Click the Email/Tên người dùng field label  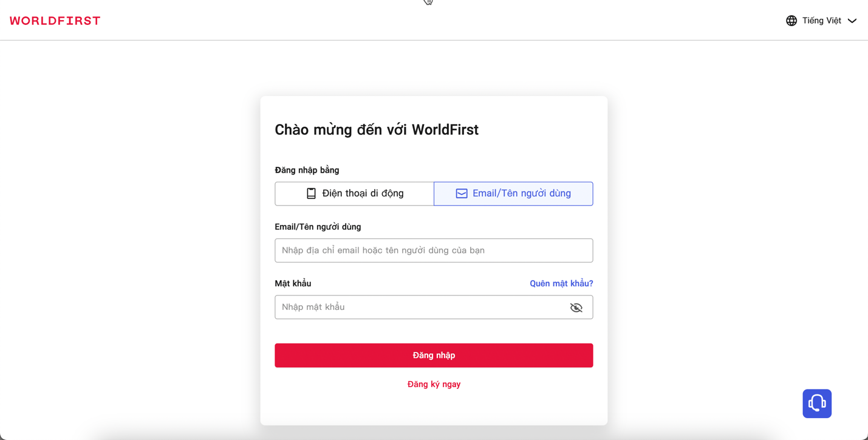pos(318,227)
